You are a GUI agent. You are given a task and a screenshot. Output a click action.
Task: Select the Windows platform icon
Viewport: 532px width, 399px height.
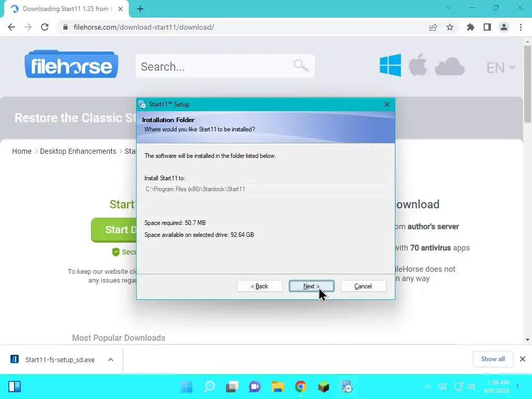390,65
